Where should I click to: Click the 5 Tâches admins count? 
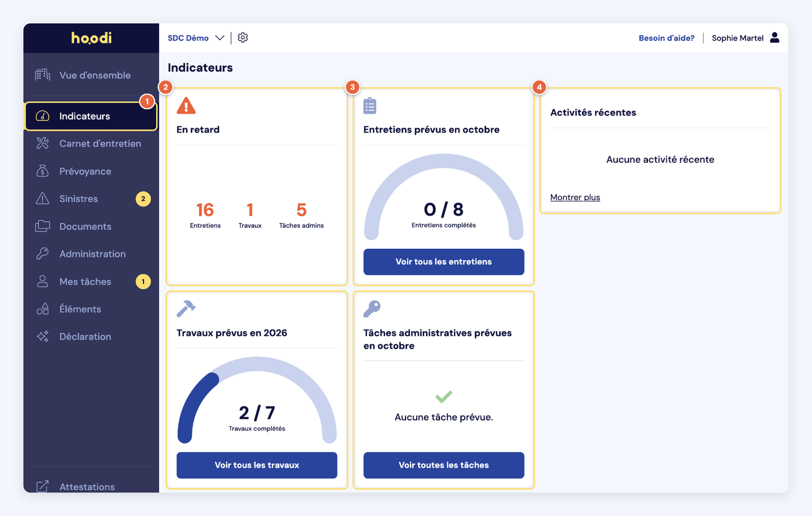coord(301,215)
